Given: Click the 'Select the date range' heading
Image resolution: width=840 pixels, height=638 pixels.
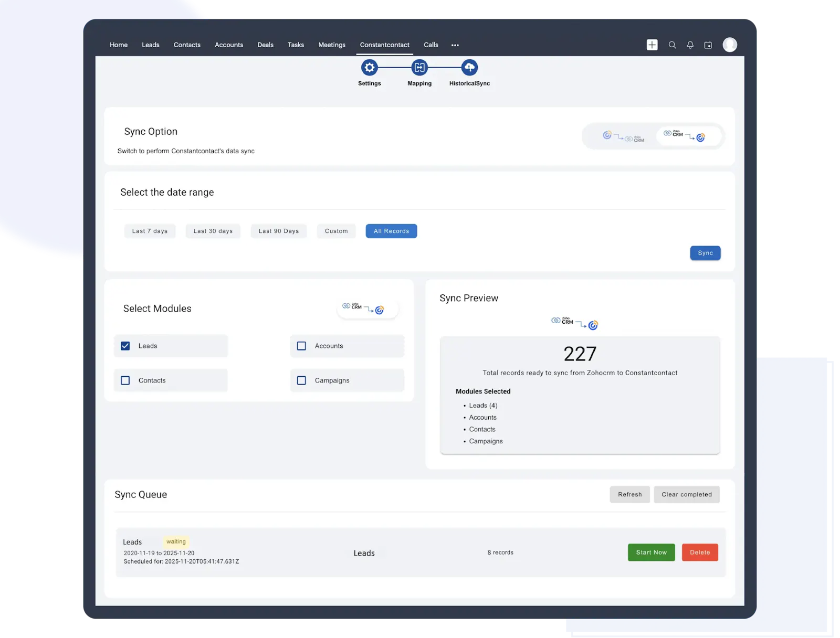Looking at the screenshot, I should (167, 193).
